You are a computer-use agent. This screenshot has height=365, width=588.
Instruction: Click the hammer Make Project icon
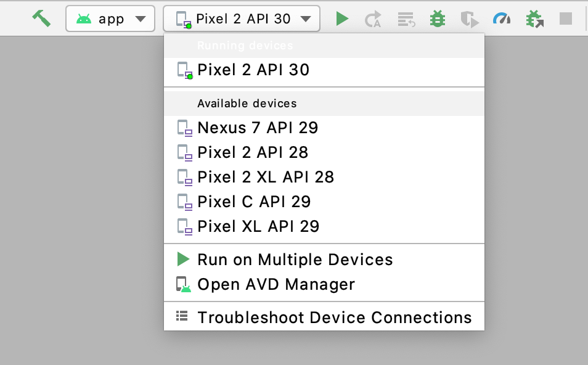click(41, 18)
